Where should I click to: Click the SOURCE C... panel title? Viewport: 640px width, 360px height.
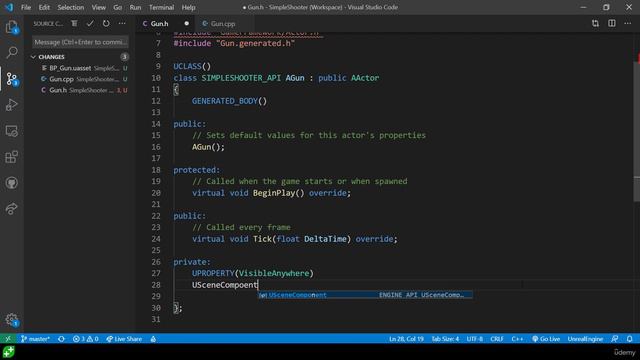click(48, 24)
